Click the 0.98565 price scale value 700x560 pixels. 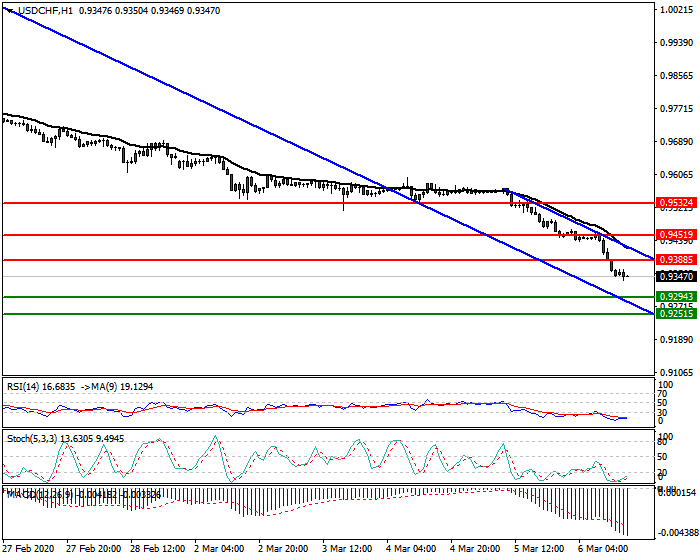tap(677, 75)
